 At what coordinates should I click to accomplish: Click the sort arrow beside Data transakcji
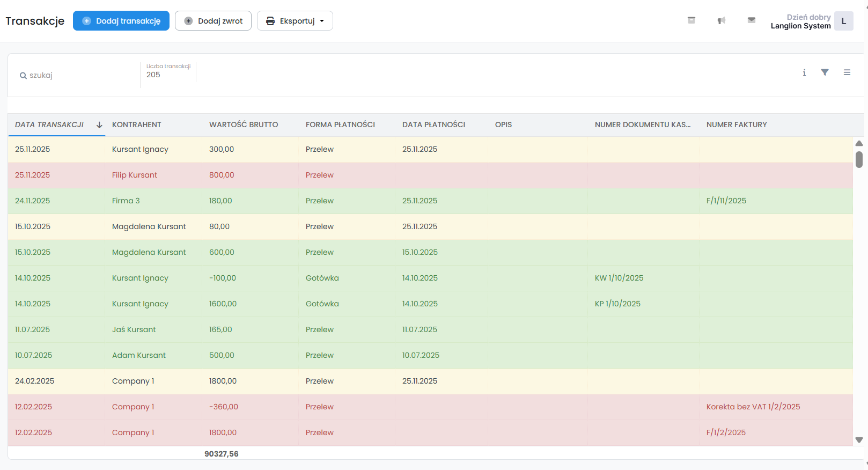(99, 125)
